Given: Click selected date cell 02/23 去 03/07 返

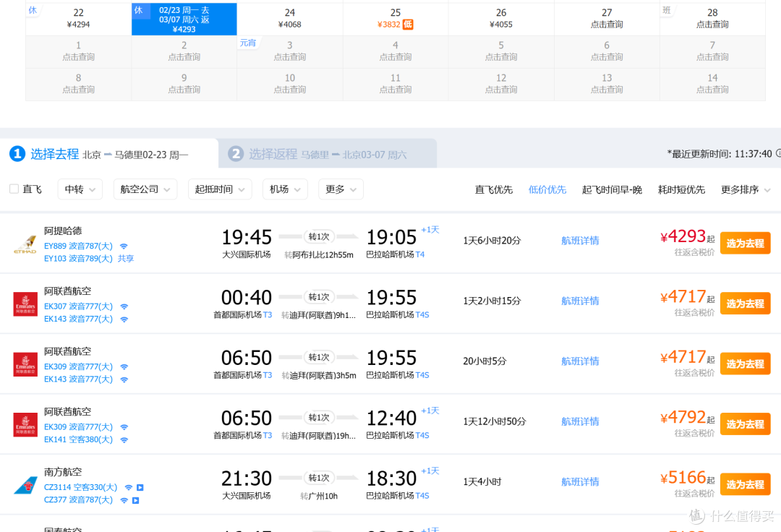Looking at the screenshot, I should pos(184,19).
